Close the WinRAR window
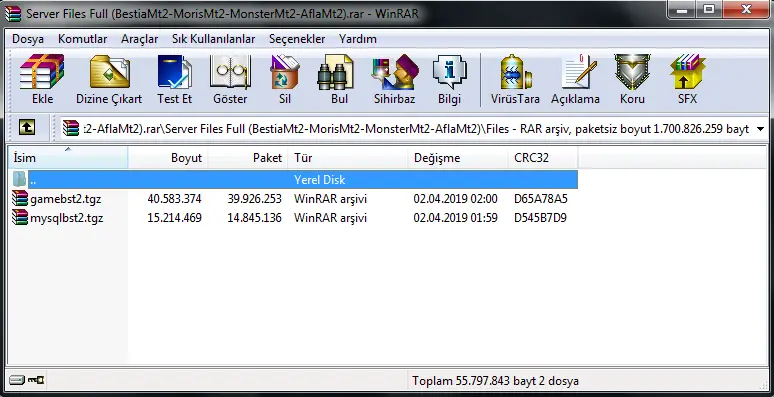This screenshot has width=774, height=397. coord(746,9)
